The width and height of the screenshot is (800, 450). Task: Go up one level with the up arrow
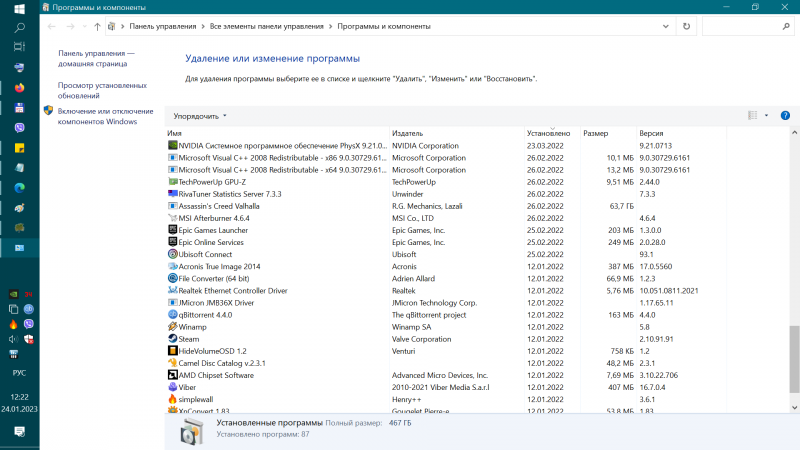(x=97, y=27)
